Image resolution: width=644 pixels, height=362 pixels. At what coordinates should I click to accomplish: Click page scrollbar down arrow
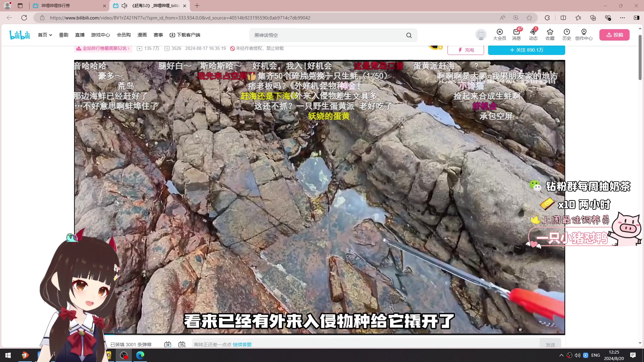(x=640, y=343)
